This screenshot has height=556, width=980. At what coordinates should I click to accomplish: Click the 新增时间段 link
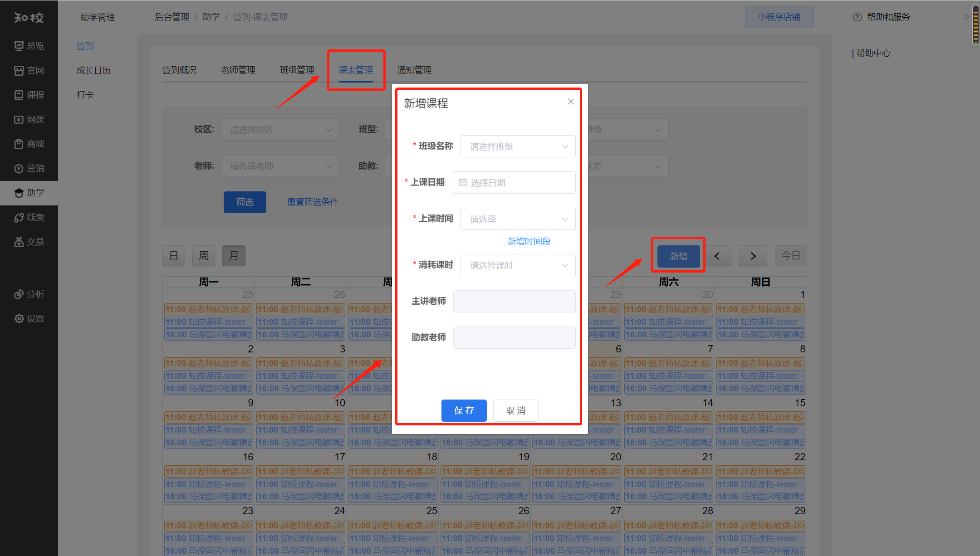tap(529, 241)
